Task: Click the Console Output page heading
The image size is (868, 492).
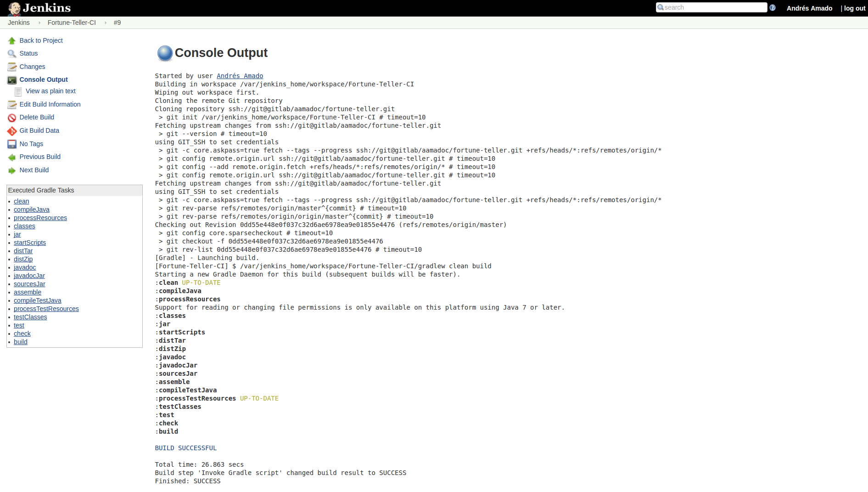Action: click(x=221, y=53)
